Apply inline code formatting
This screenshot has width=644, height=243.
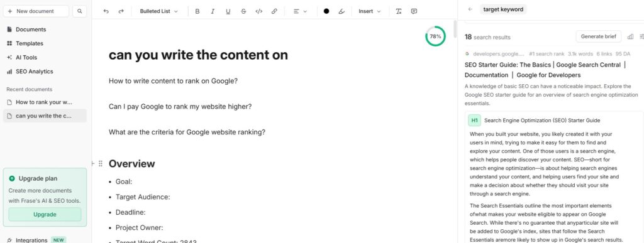pos(258,11)
